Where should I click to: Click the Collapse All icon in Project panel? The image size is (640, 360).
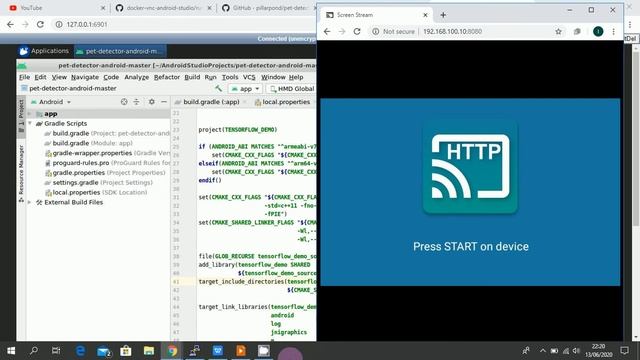136,102
